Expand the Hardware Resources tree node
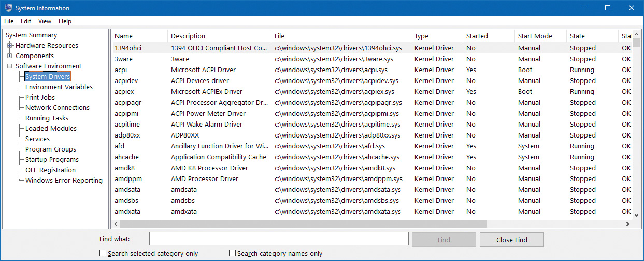Image resolution: width=644 pixels, height=261 pixels. point(9,46)
